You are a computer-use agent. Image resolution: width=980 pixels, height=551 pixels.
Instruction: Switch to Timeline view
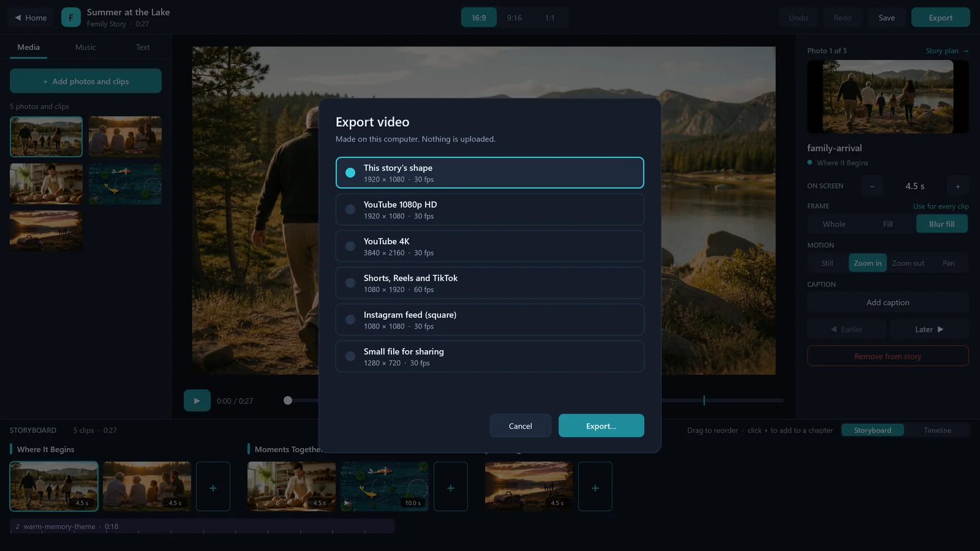[x=937, y=430]
